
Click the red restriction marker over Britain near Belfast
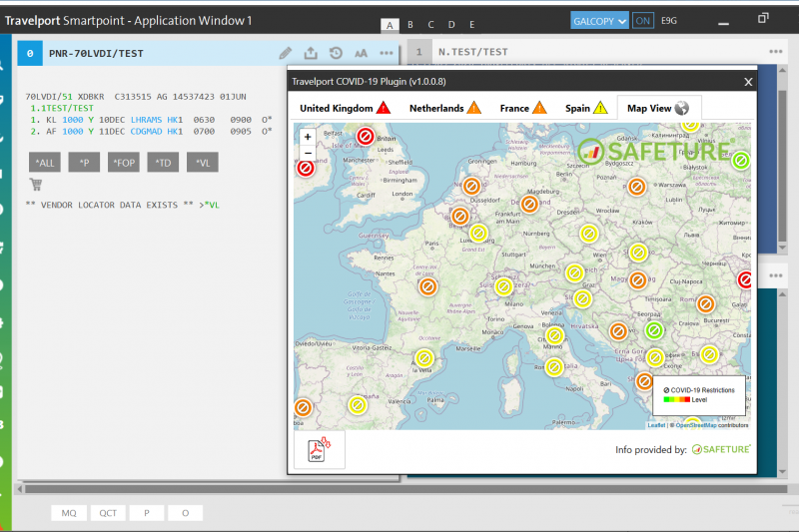pos(365,136)
